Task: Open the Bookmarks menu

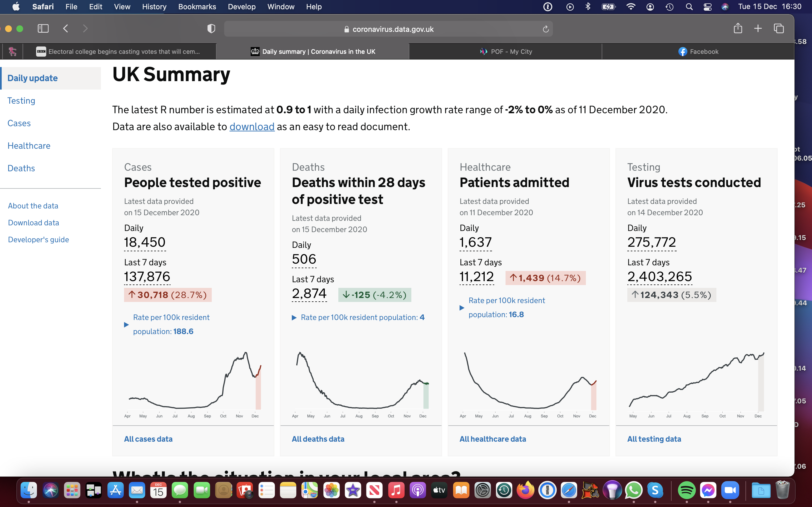Action: (197, 7)
